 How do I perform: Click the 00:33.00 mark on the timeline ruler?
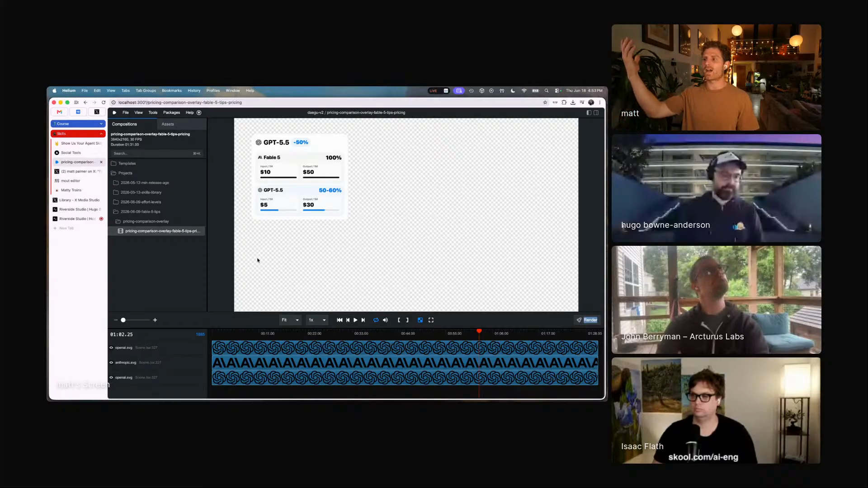click(361, 333)
